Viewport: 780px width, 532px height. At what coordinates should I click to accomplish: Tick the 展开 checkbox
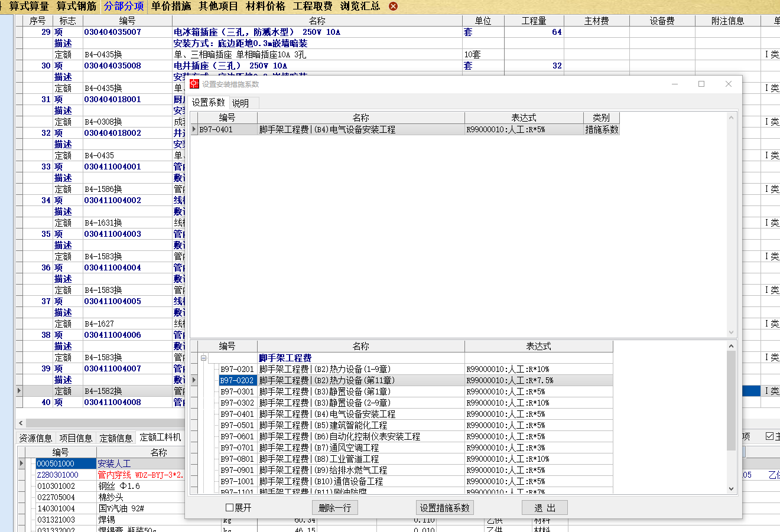click(230, 508)
